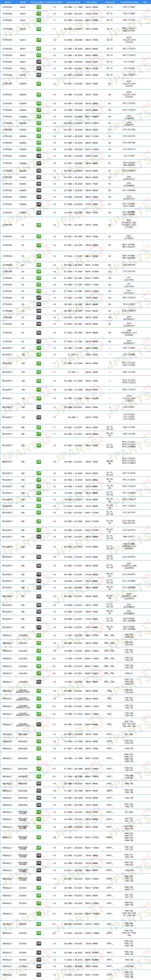Screen dimensions: 151x980
Task: Click the Model column header
Action: click(x=23, y=2)
